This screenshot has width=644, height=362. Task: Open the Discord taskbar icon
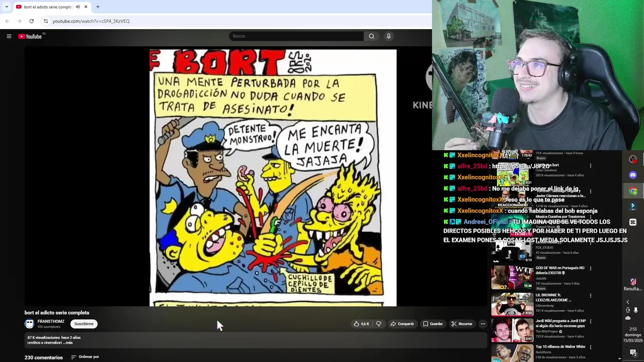coord(633,175)
